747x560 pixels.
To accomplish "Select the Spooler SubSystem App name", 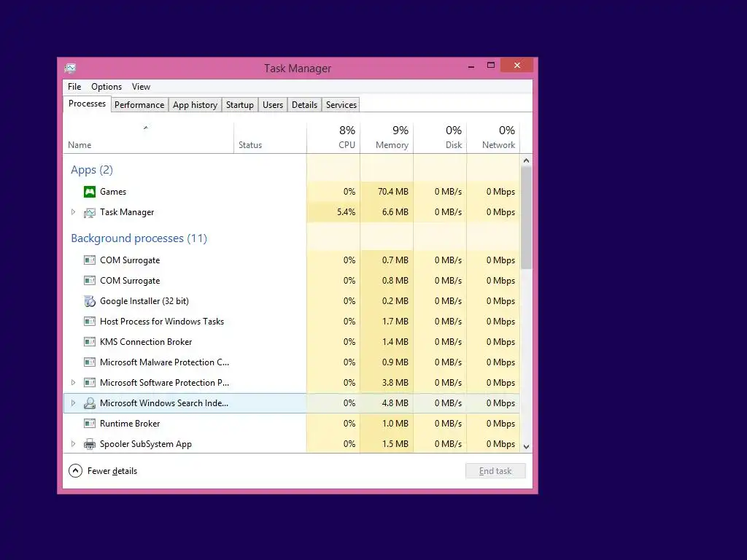I will 146,444.
